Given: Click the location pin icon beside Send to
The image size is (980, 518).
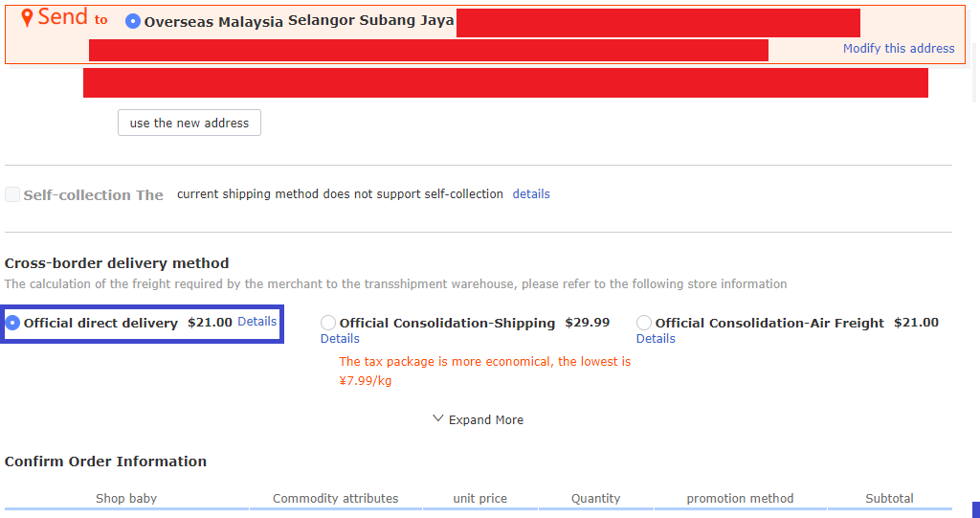Looking at the screenshot, I should [x=27, y=17].
